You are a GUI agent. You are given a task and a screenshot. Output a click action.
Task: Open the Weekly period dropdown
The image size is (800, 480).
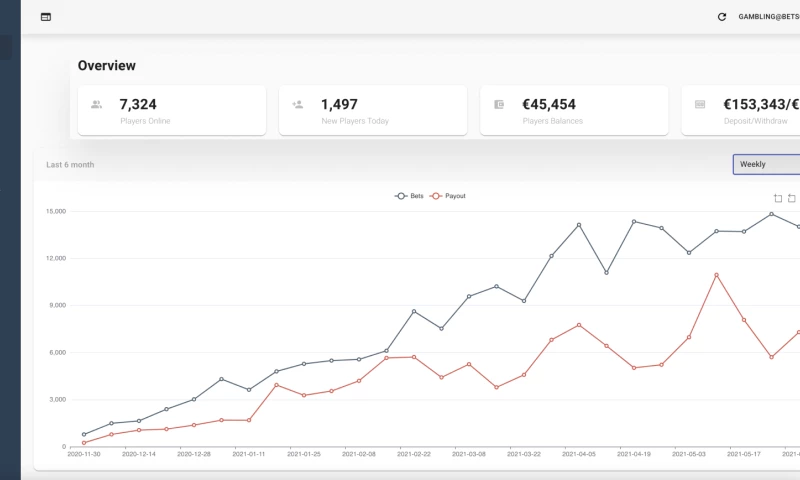(766, 164)
